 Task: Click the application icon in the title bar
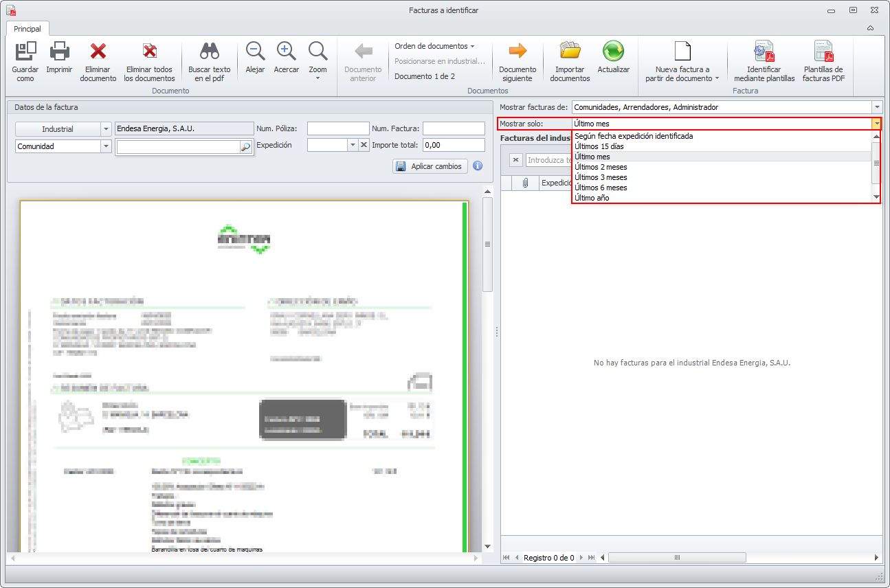[11, 10]
